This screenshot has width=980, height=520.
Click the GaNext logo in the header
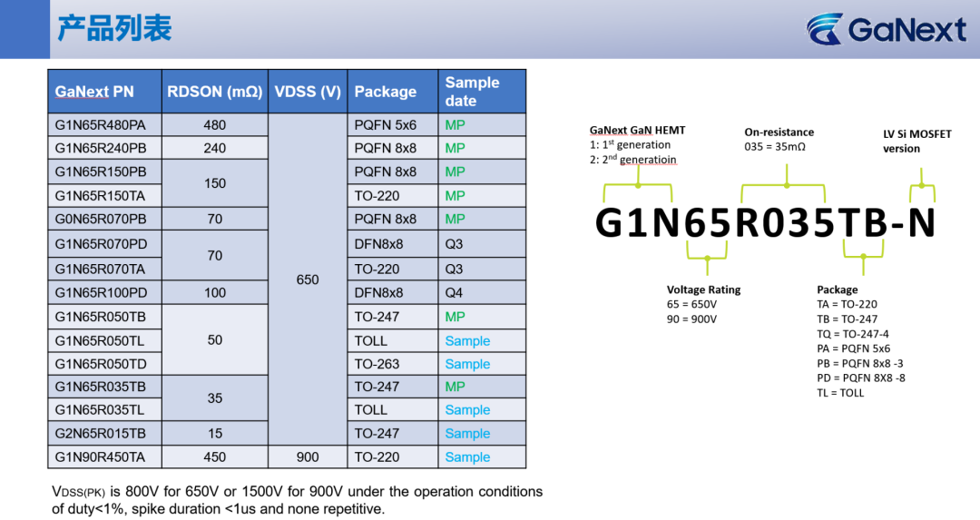click(x=887, y=29)
